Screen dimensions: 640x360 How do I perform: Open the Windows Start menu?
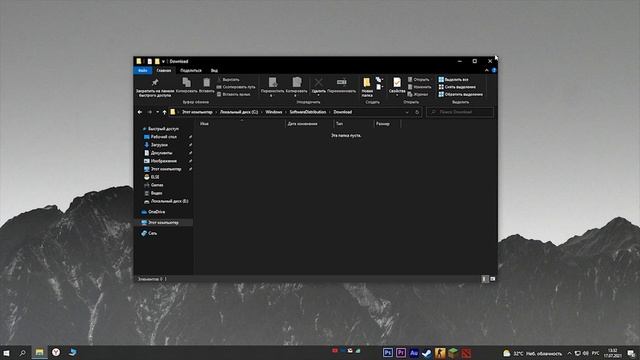pos(6,353)
